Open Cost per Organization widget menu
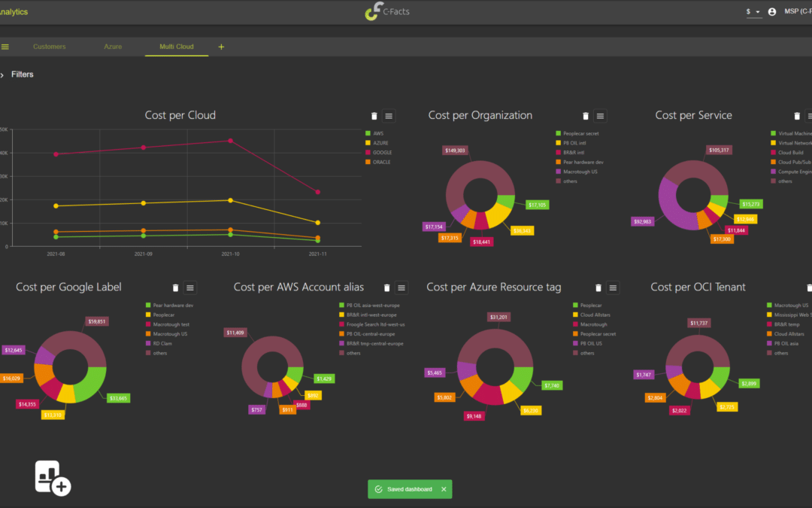Image resolution: width=812 pixels, height=508 pixels. (x=600, y=116)
